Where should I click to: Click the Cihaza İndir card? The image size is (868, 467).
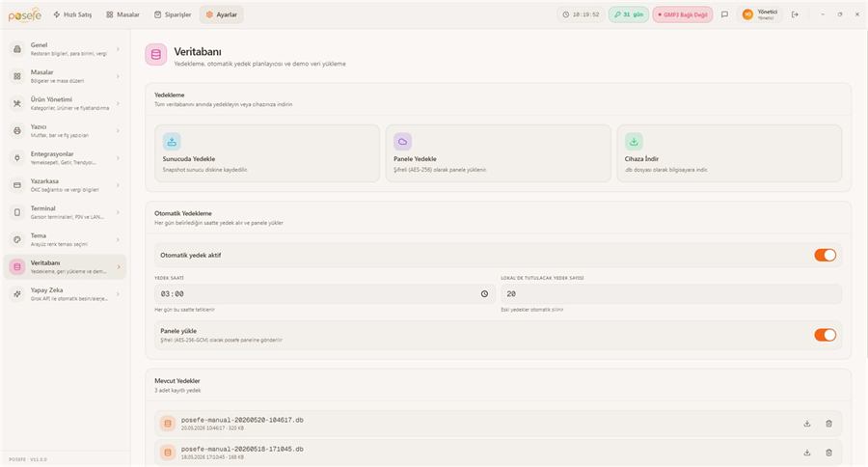[x=730, y=153]
